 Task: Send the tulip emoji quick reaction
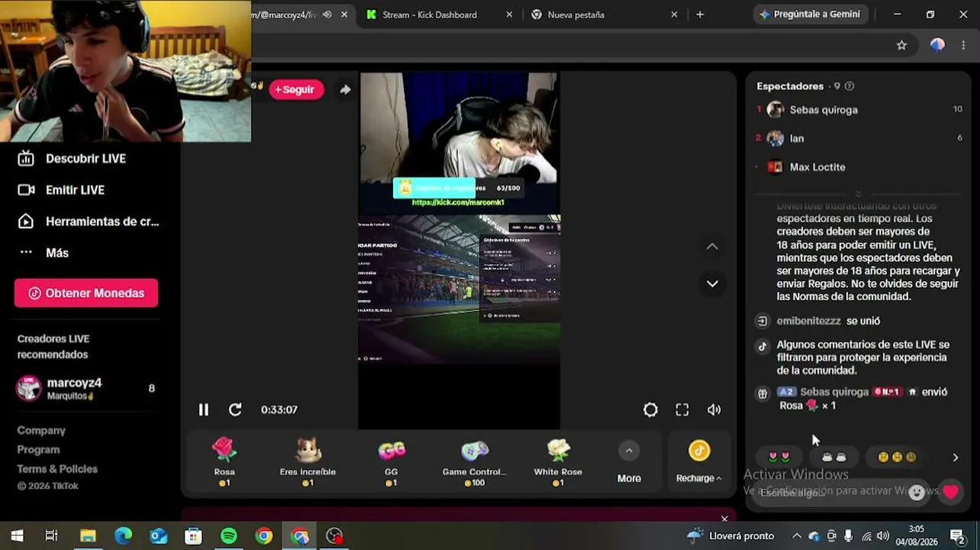pos(779,458)
